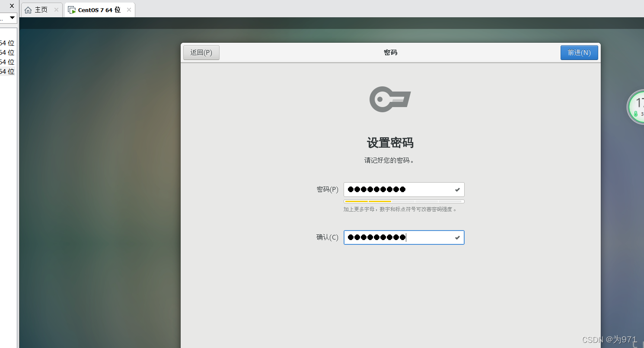This screenshot has width=644, height=348.
Task: Click the password strength bar
Action: point(404,201)
